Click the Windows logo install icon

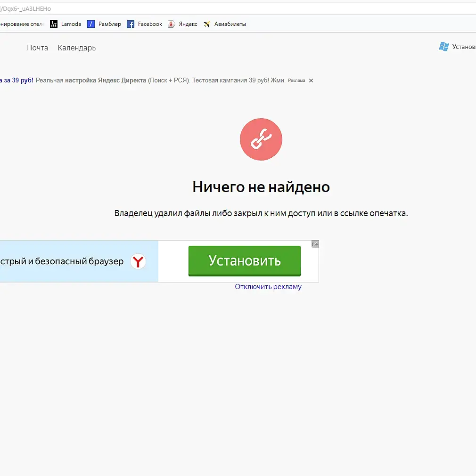444,47
